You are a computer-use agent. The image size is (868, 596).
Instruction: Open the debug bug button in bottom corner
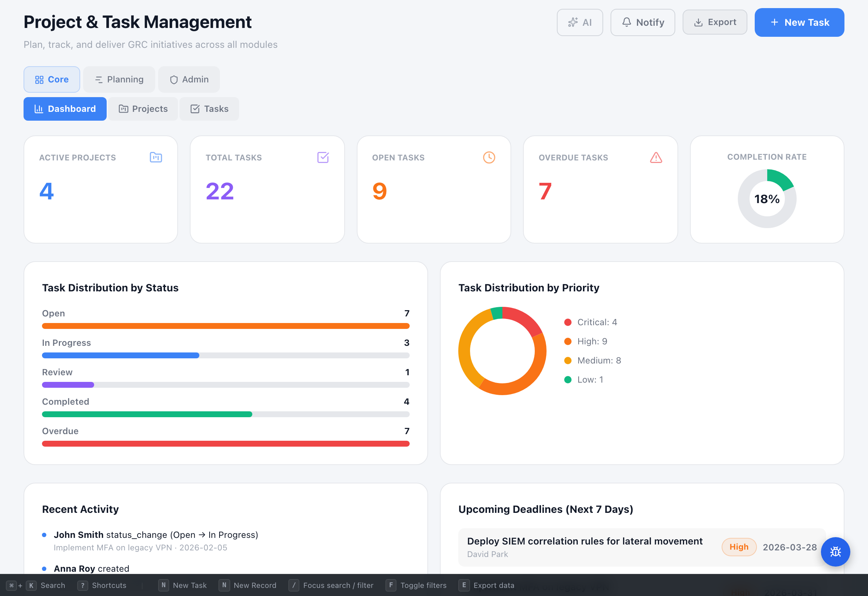click(x=836, y=552)
